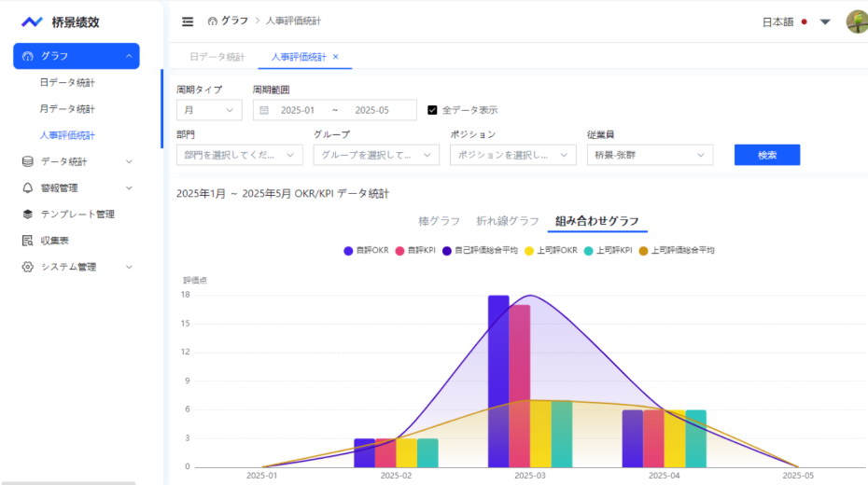Open the 部門 selection dropdown
Image resolution: width=868 pixels, height=485 pixels.
(x=240, y=155)
